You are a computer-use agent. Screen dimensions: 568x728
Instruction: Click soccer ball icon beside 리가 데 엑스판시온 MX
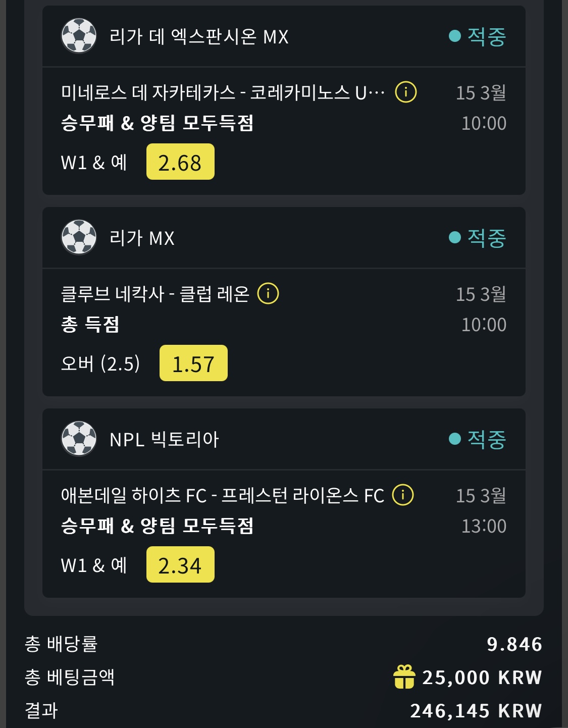[x=79, y=36]
